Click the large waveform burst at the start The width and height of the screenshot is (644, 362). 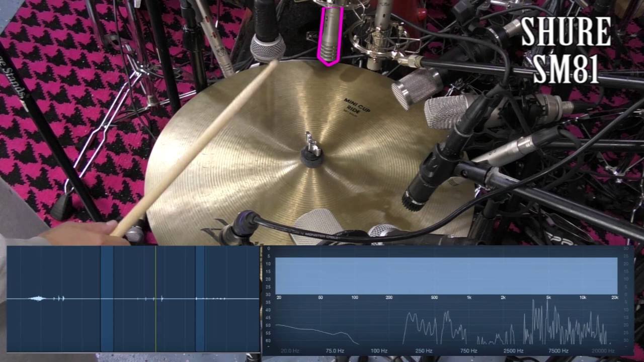coord(37,299)
